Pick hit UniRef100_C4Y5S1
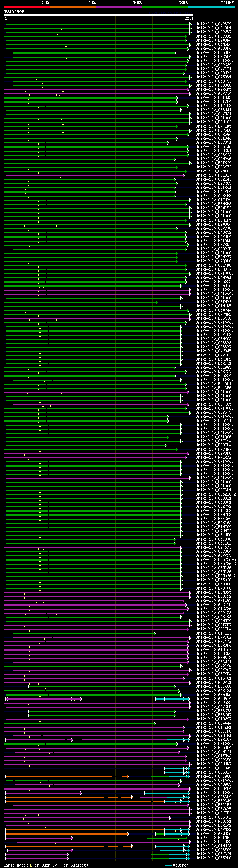This screenshot has height=868, width=238. (213, 114)
